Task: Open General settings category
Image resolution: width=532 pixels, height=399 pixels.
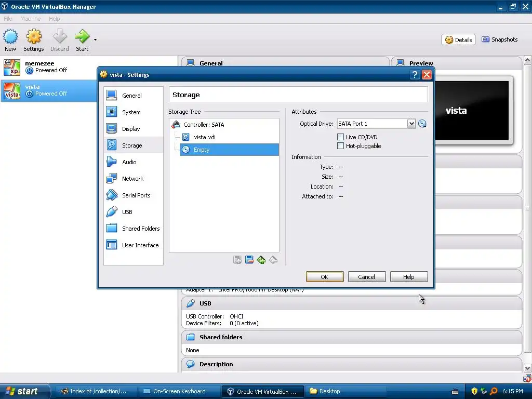Action: [x=133, y=96]
